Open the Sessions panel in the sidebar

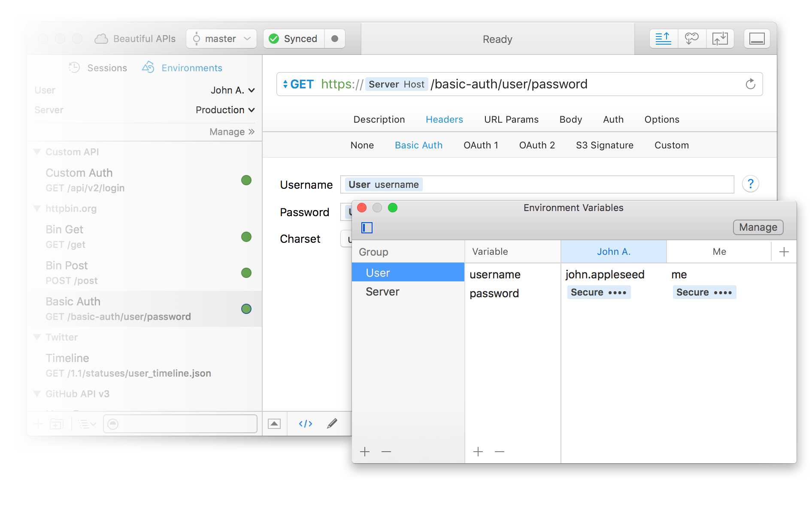(98, 68)
